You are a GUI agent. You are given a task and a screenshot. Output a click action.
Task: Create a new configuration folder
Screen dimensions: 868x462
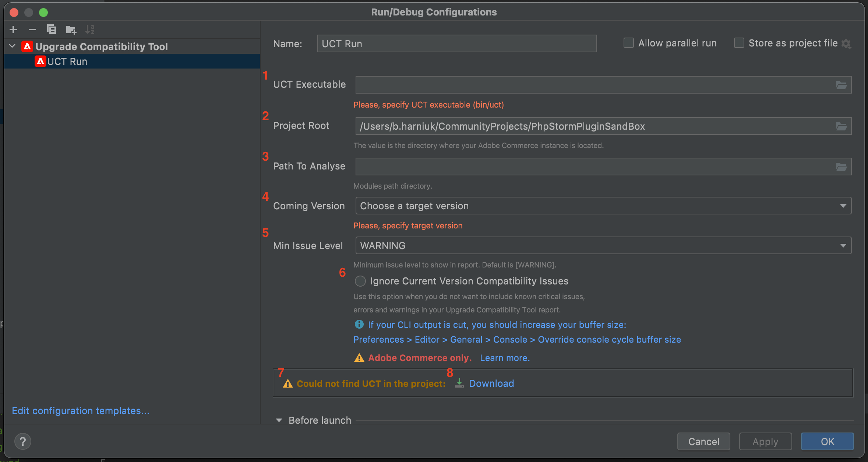[x=71, y=29]
